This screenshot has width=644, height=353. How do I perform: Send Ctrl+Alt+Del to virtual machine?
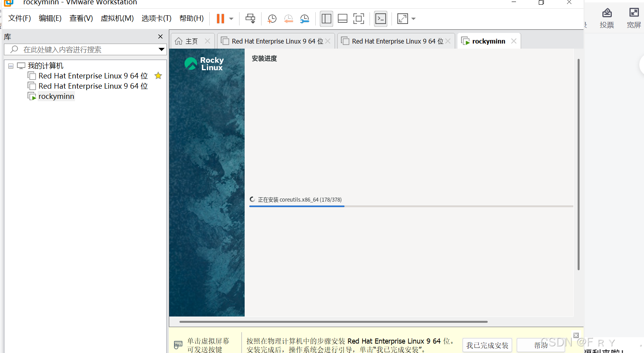click(x=250, y=18)
